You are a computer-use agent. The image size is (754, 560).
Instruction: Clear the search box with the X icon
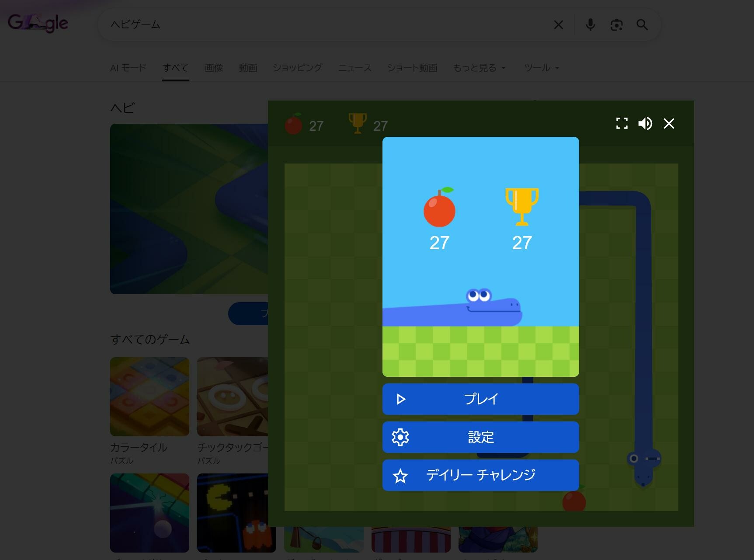(558, 25)
